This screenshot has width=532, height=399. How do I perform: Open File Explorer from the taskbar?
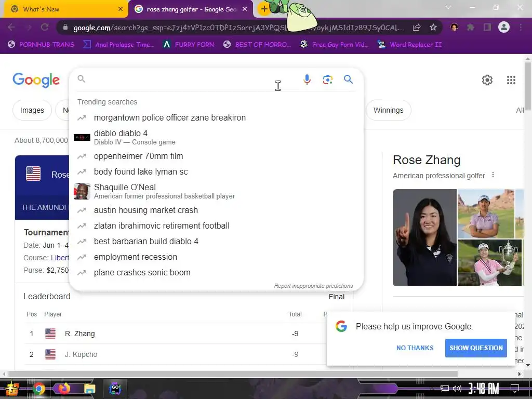point(90,389)
